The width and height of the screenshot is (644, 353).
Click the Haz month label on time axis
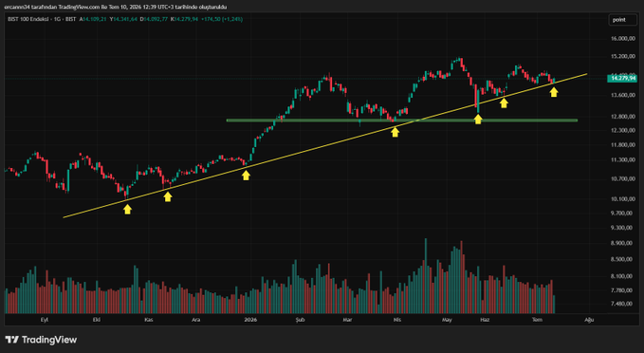pyautogui.click(x=485, y=320)
